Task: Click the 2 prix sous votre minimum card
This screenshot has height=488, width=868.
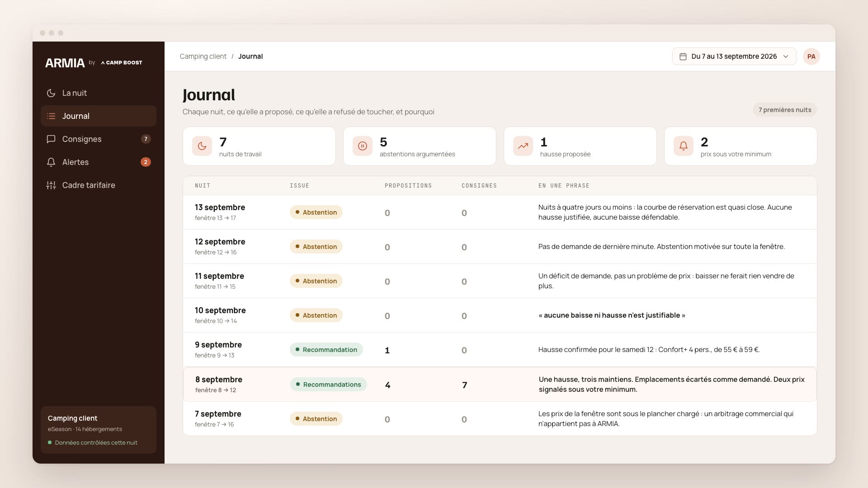Action: [x=741, y=146]
